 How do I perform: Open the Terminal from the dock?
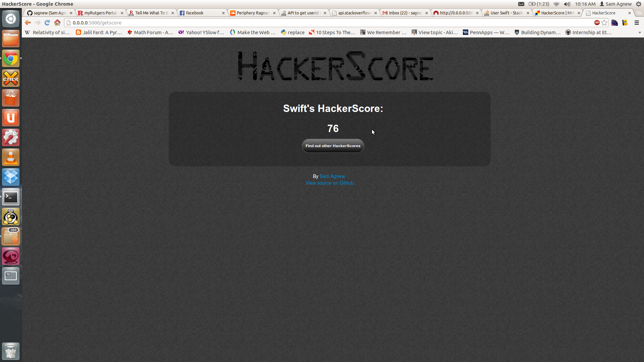[x=11, y=197]
